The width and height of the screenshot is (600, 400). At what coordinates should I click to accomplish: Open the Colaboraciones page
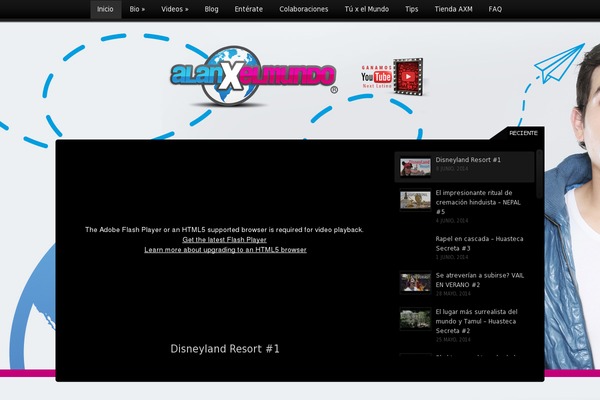(x=303, y=9)
